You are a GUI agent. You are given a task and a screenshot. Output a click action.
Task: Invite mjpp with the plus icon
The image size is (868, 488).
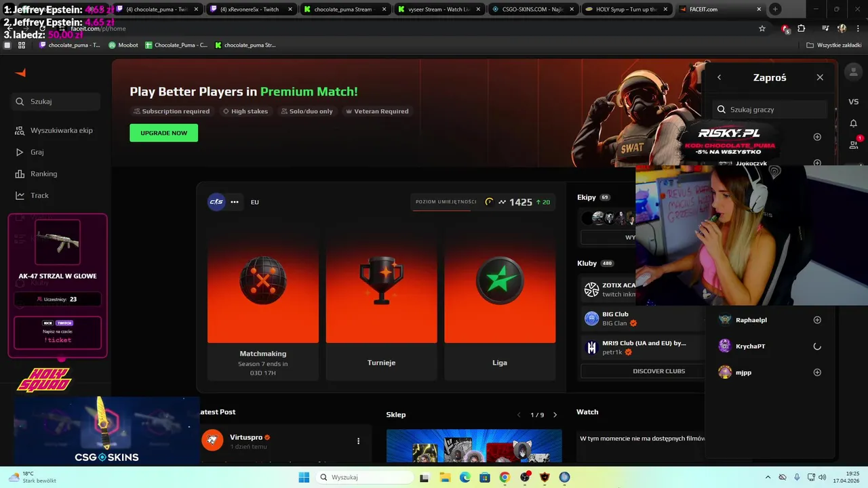817,372
